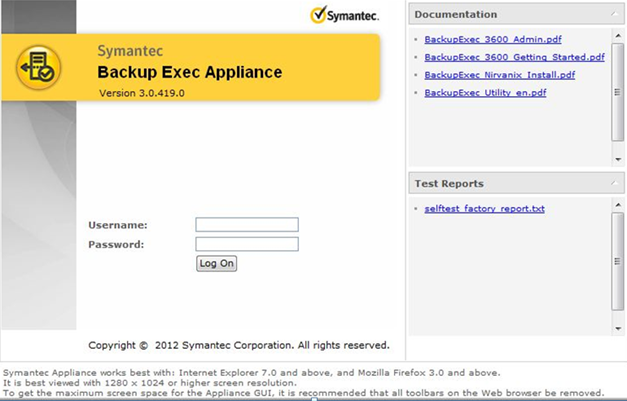Open BackupExec_3600_Getting_Started.pdf link

point(514,57)
